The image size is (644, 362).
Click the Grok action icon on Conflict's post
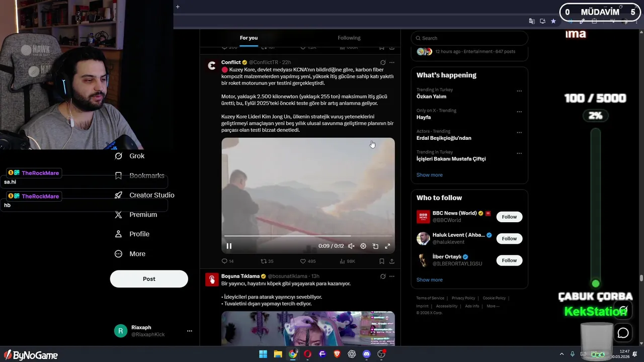click(383, 62)
